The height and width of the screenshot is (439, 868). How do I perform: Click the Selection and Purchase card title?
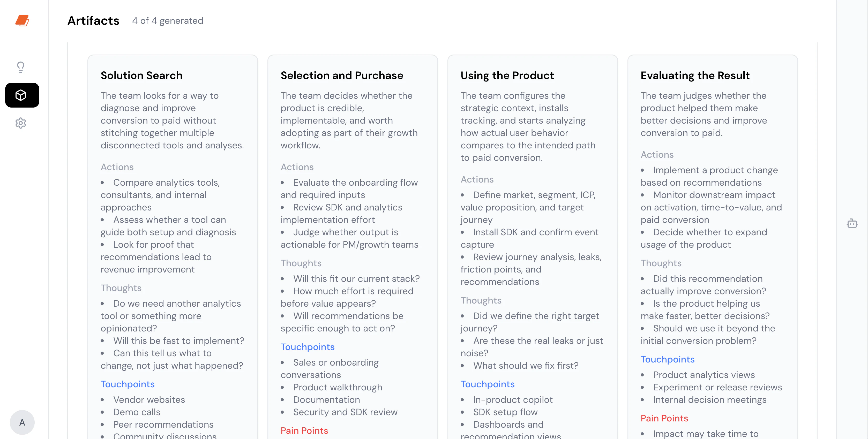[x=342, y=75]
